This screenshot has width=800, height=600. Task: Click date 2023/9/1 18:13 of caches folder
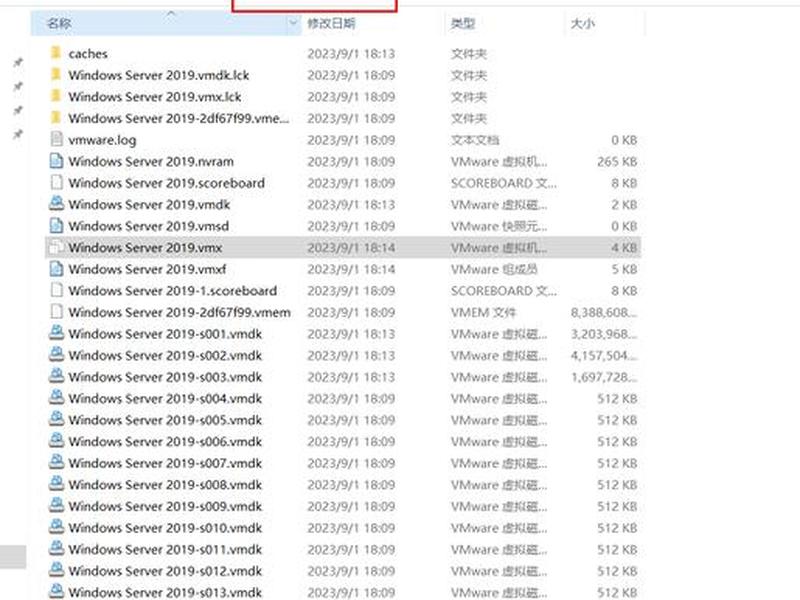tap(351, 54)
